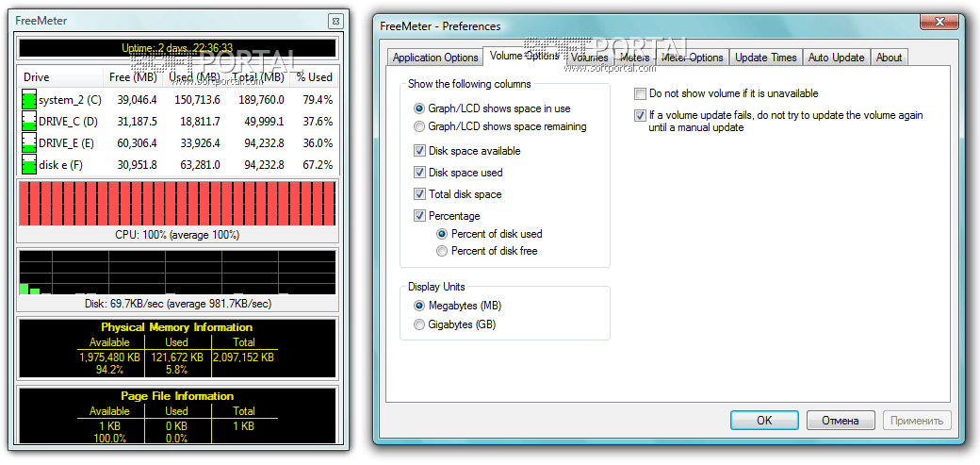Sort by the Free (MB) column header
980x465 pixels.
133,77
